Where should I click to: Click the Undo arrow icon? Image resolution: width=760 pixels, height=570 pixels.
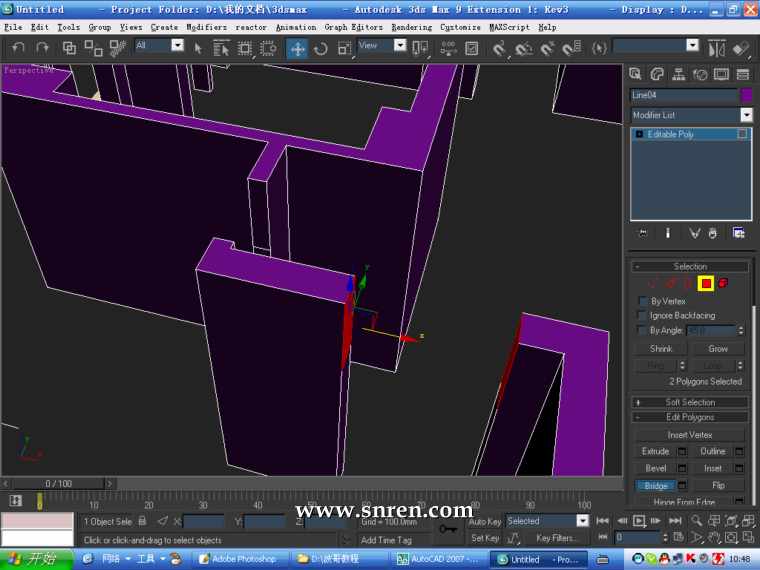pyautogui.click(x=18, y=48)
